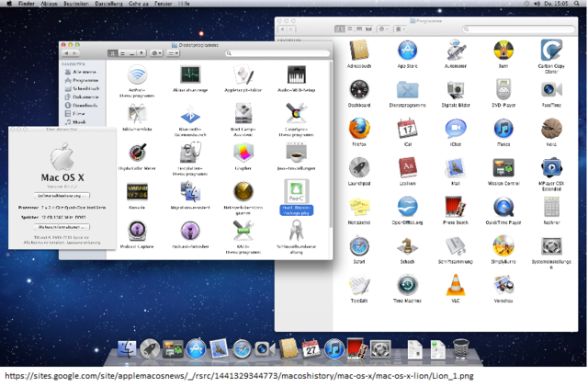Screen dimensions: 588x387
Task: Open Java-Einstellungen coffee cup icon
Action: pos(296,154)
